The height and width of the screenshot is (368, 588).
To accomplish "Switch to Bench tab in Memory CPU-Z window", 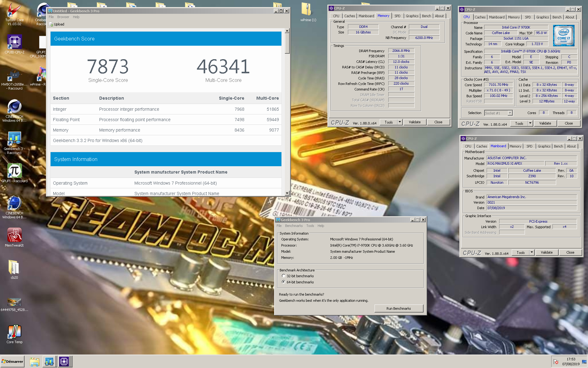I will (426, 16).
